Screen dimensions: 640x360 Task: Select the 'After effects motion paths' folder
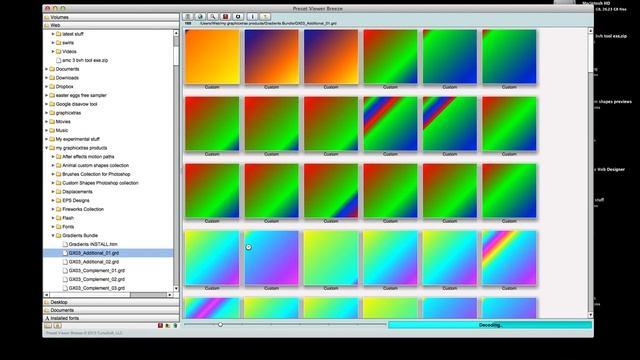88,157
